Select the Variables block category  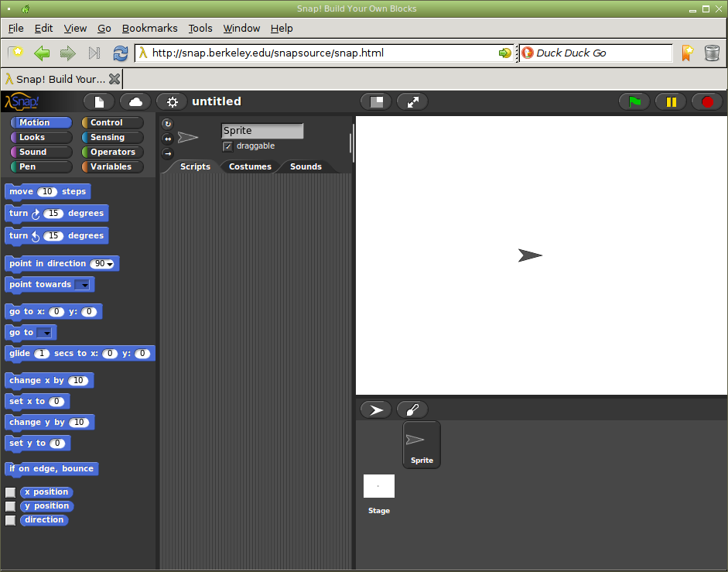coord(112,167)
